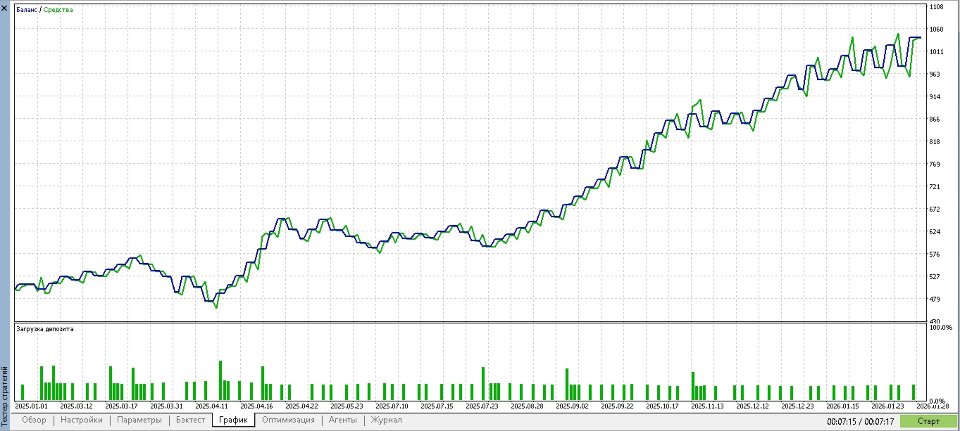The height and width of the screenshot is (431, 960).
Task: Click the 2025.12.23 date label
Action: 798,406
